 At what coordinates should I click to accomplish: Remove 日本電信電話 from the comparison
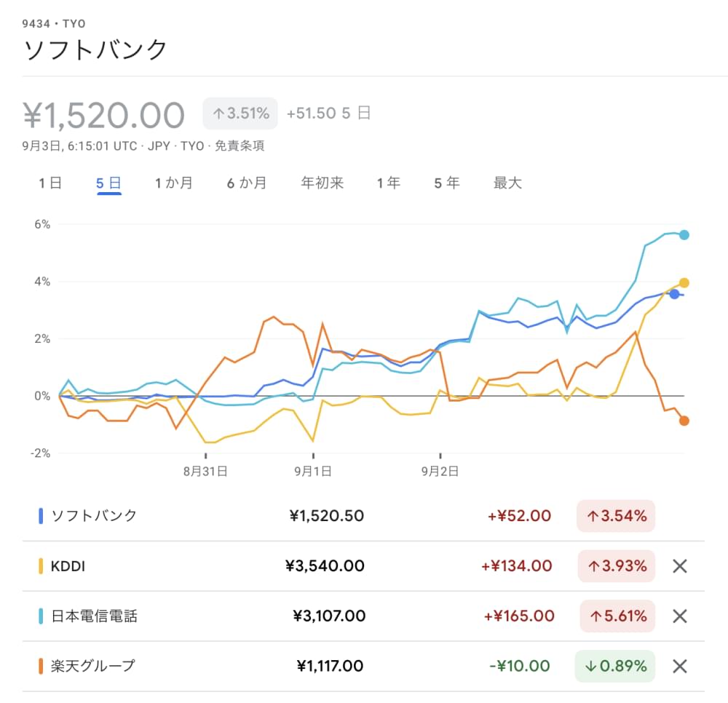679,616
